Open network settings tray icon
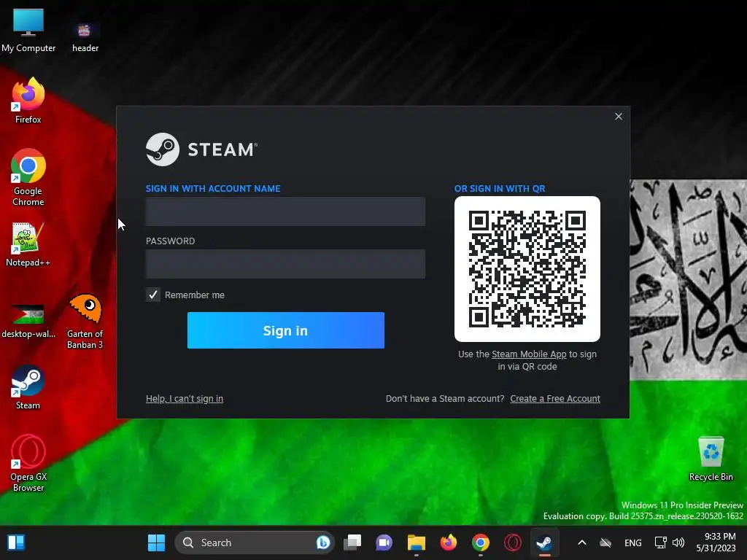 [x=661, y=542]
